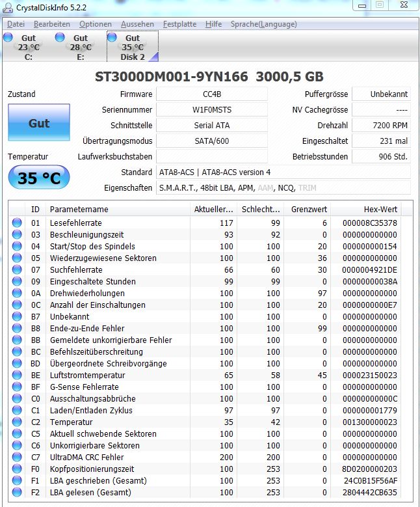
Task: Click the Schnittstelle field Serial ATA
Action: tap(212, 125)
